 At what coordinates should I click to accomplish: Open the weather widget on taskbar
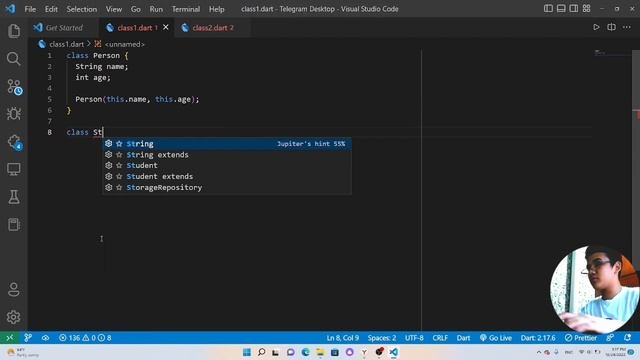24,352
